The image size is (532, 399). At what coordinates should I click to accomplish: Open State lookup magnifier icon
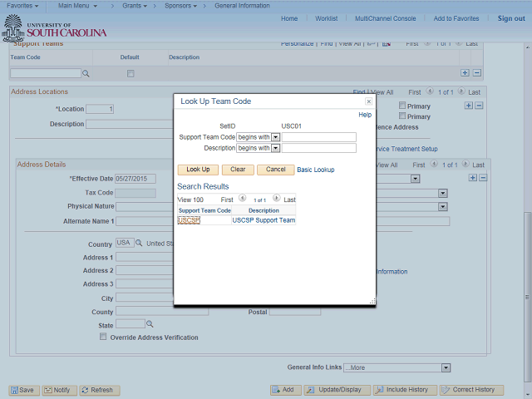[x=150, y=324]
